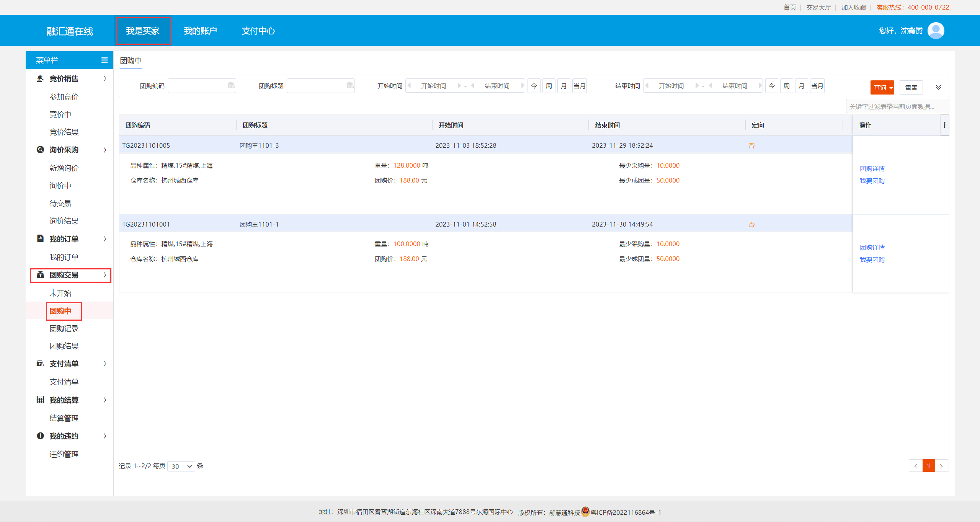Collapse the 菜单栏 hamburger icon

tap(104, 60)
